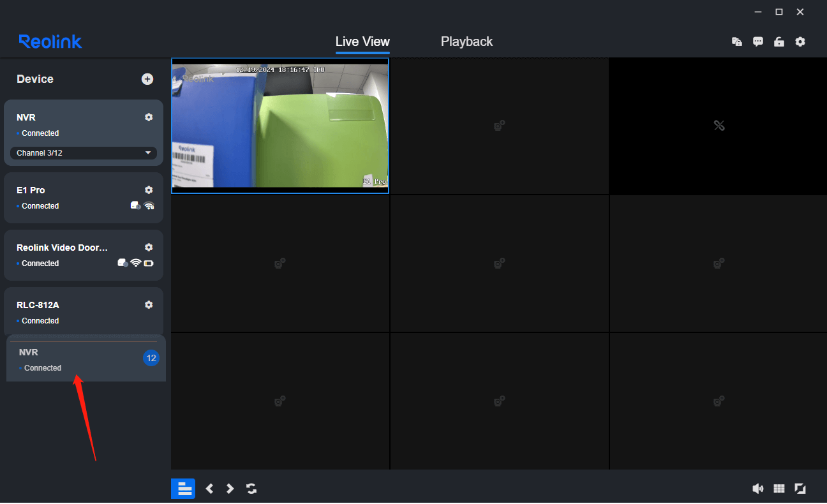Viewport: 827px width, 504px height.
Task: Enter full screen with expand icon
Action: 800,489
